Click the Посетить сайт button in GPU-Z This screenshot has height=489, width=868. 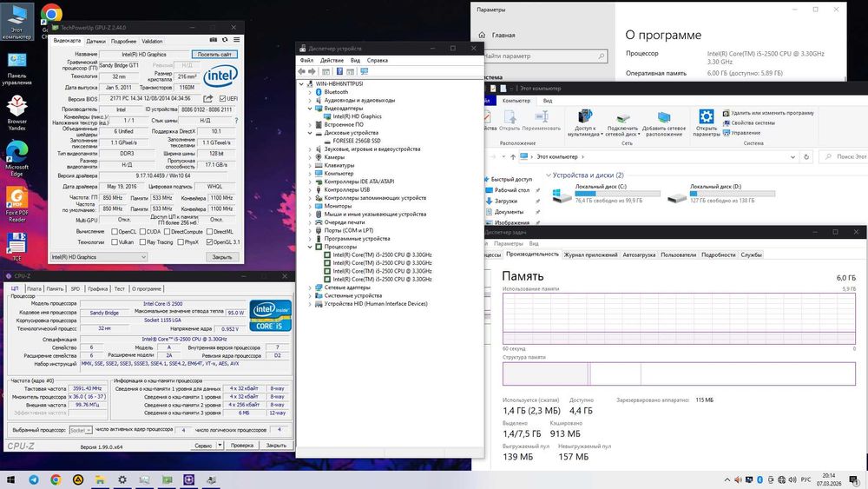pyautogui.click(x=214, y=54)
